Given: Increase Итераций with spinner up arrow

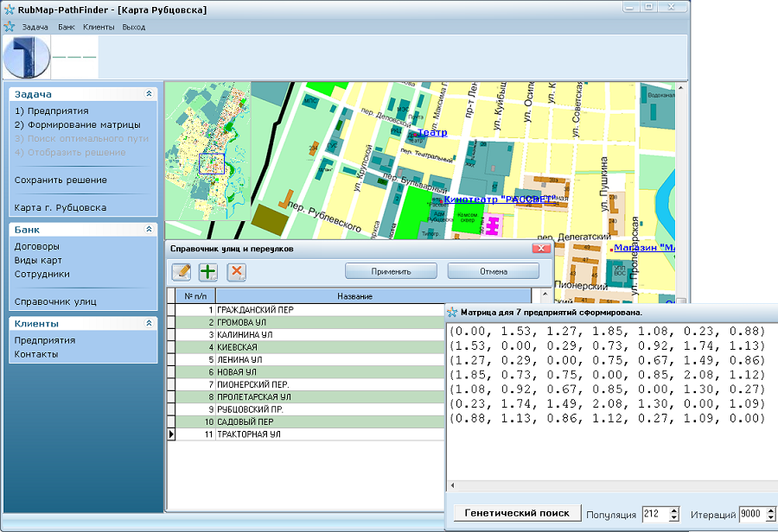Looking at the screenshot, I should pos(770,510).
